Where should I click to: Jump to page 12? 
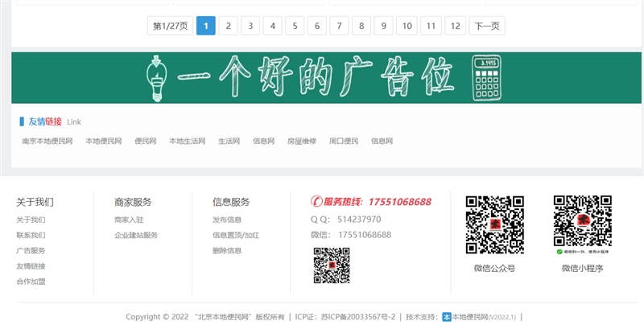pyautogui.click(x=456, y=26)
